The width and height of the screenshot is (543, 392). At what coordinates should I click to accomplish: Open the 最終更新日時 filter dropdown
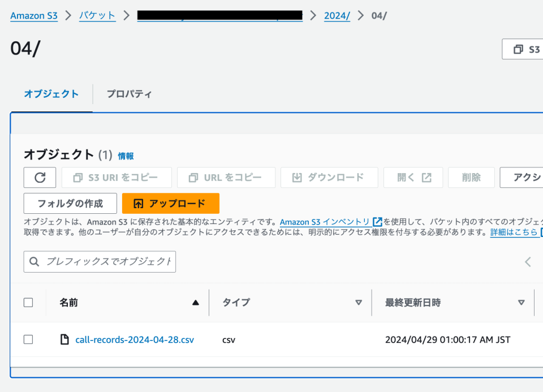click(x=521, y=303)
